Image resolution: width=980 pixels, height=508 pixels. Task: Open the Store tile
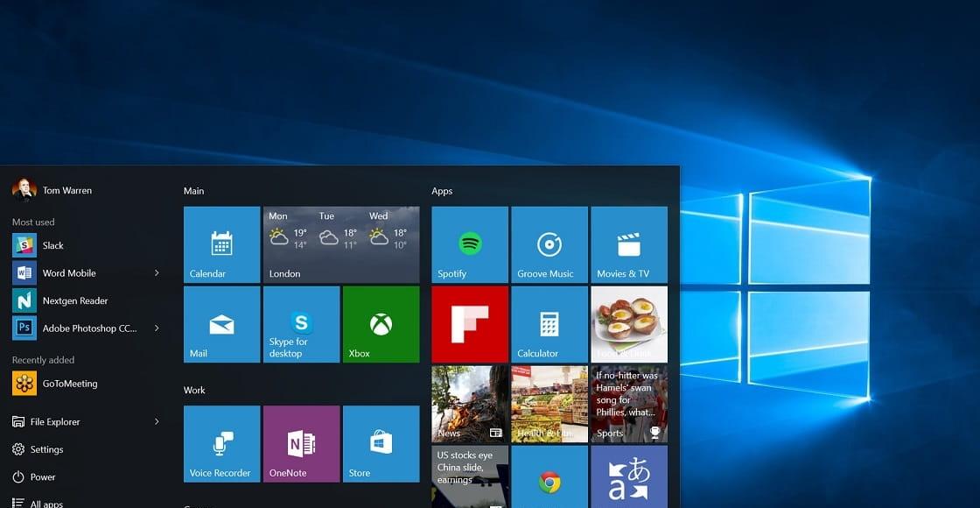pos(381,443)
